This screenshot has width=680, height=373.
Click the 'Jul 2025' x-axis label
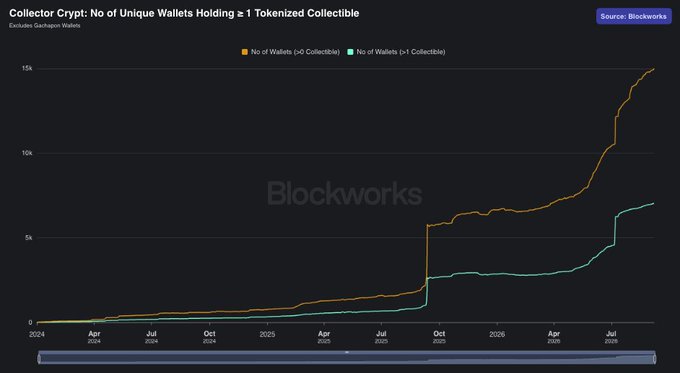coord(381,337)
